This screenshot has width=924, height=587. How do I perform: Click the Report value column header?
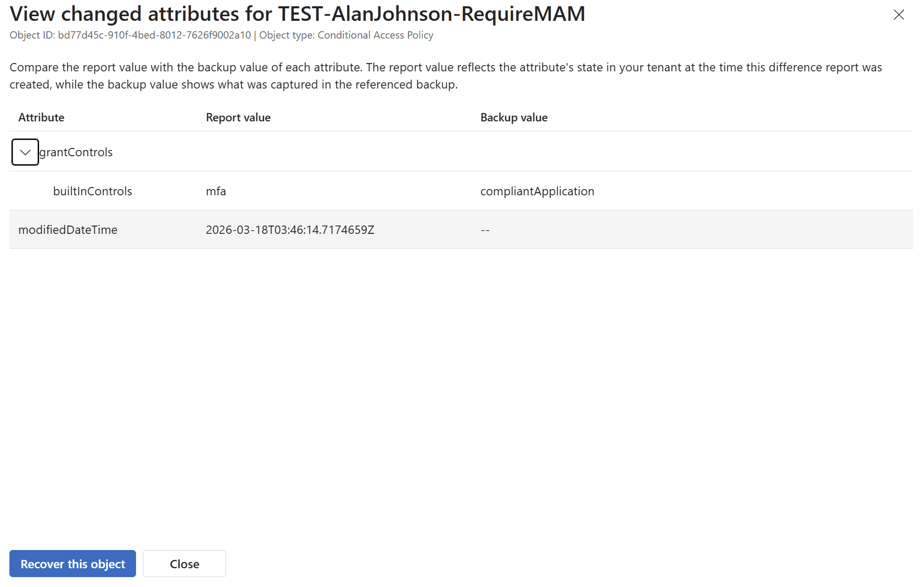coord(238,118)
